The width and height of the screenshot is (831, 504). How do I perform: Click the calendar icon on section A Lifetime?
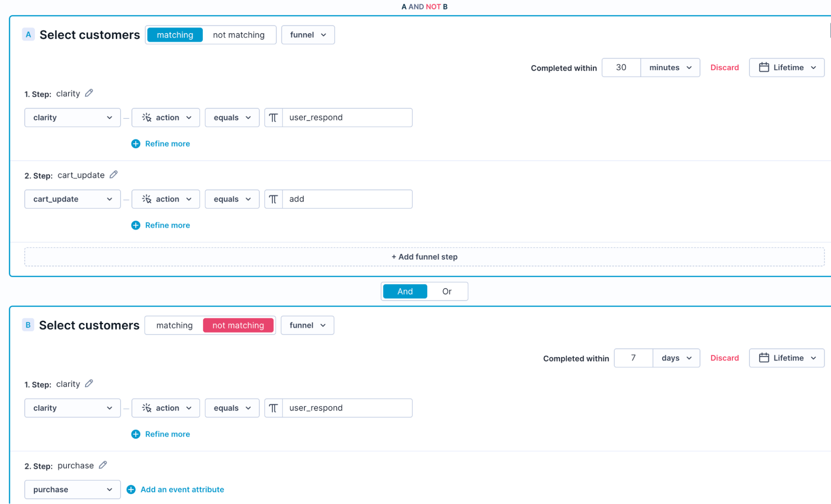[764, 67]
